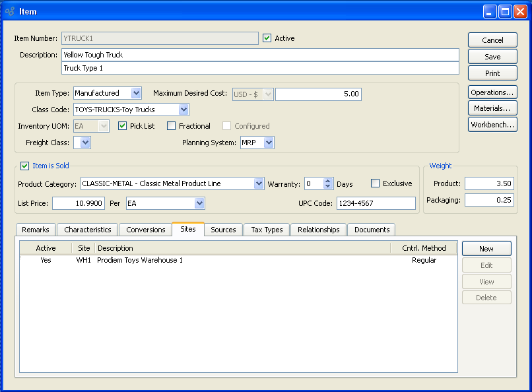The image size is (532, 392).
Task: Click the New site button
Action: [486, 249]
